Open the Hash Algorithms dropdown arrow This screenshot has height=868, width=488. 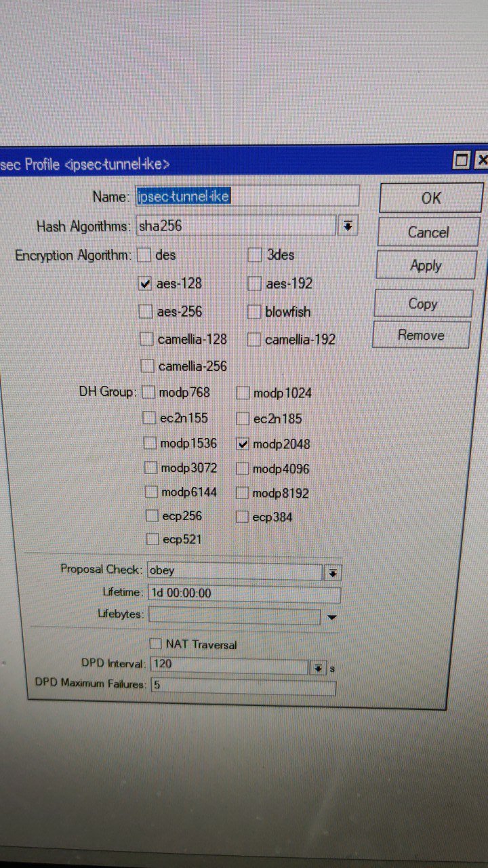tap(348, 226)
